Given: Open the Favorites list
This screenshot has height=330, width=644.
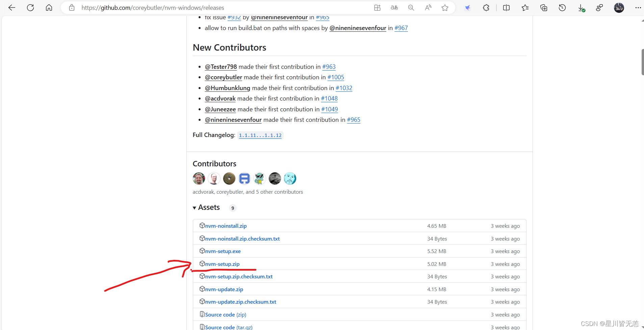Looking at the screenshot, I should point(525,8).
